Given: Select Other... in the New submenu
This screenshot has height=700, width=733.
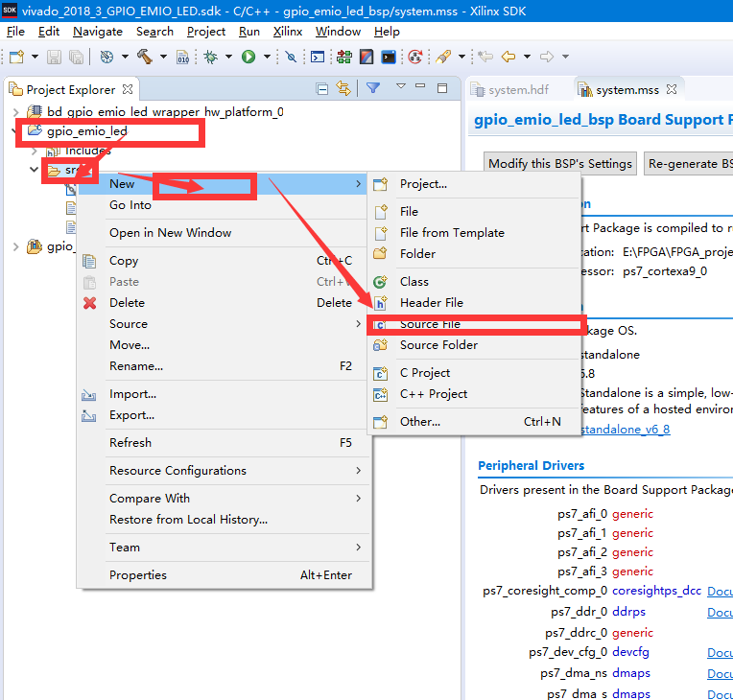Looking at the screenshot, I should click(x=475, y=422).
